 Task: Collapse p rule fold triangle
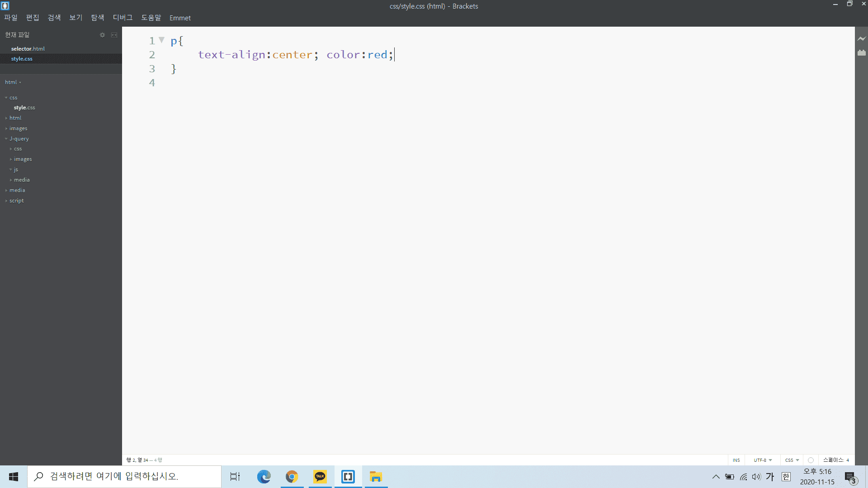click(x=161, y=40)
